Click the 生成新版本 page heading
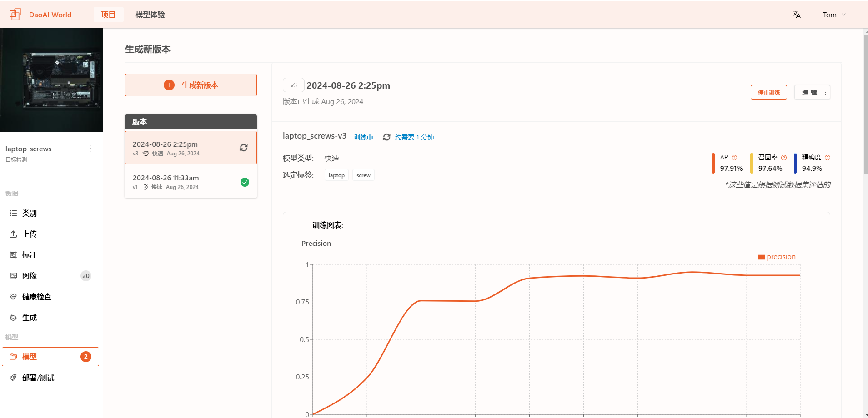 coord(148,49)
